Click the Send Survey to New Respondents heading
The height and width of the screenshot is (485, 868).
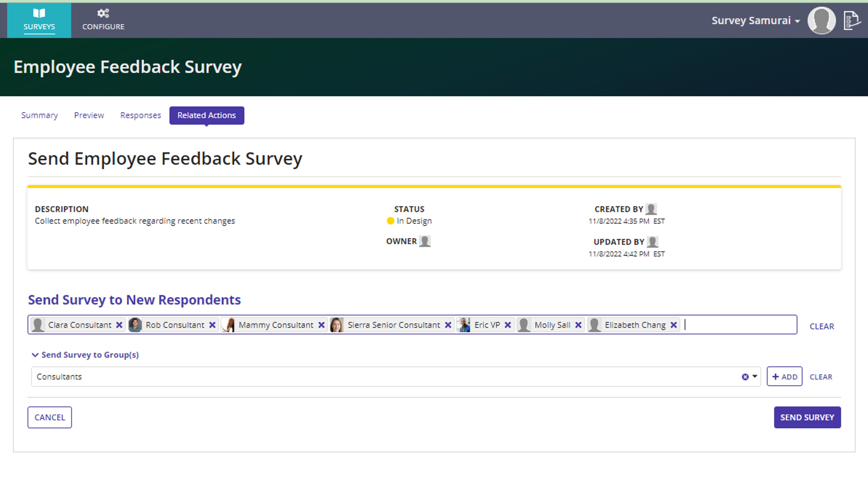[x=134, y=300]
